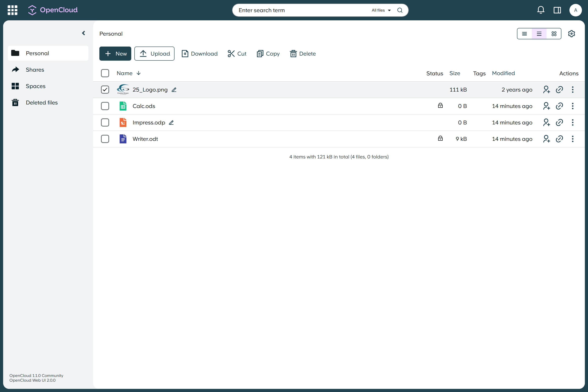Share Writer.odt with people icon
The image size is (588, 392).
tap(547, 139)
